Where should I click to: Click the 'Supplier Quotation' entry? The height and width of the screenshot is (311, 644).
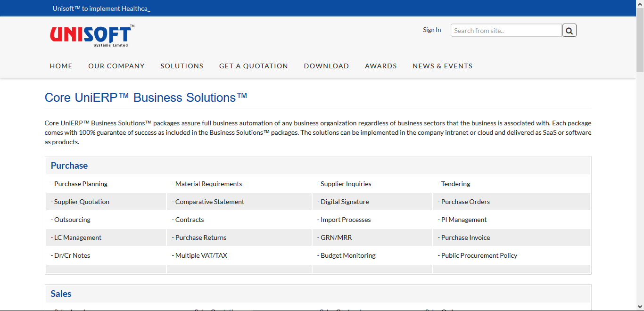[x=80, y=202]
